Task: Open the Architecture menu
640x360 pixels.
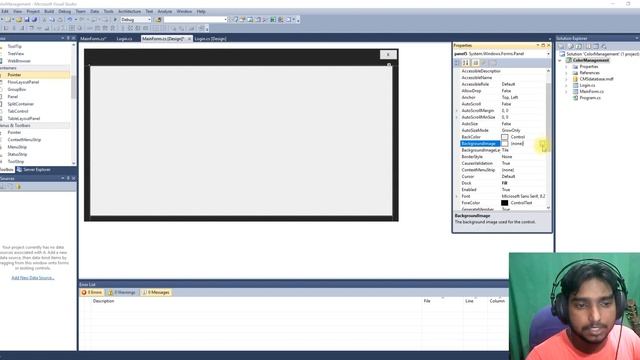Action: pyautogui.click(x=129, y=11)
